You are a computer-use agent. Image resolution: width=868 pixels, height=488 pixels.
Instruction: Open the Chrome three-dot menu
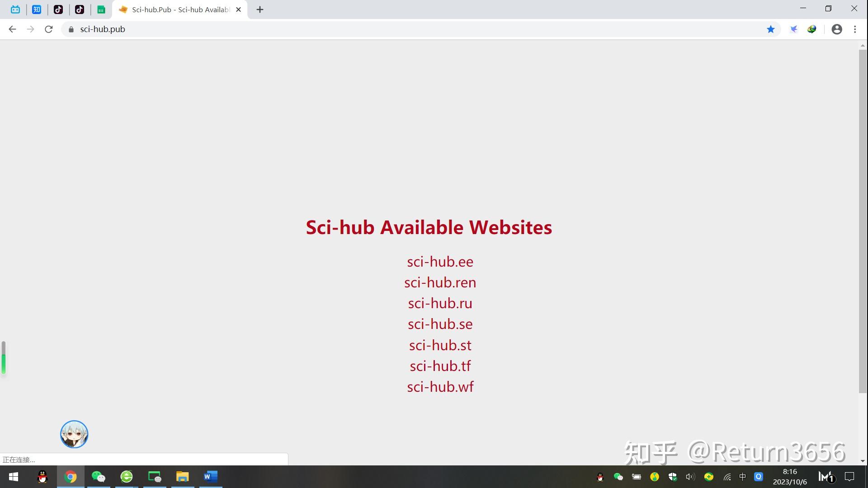click(x=855, y=29)
